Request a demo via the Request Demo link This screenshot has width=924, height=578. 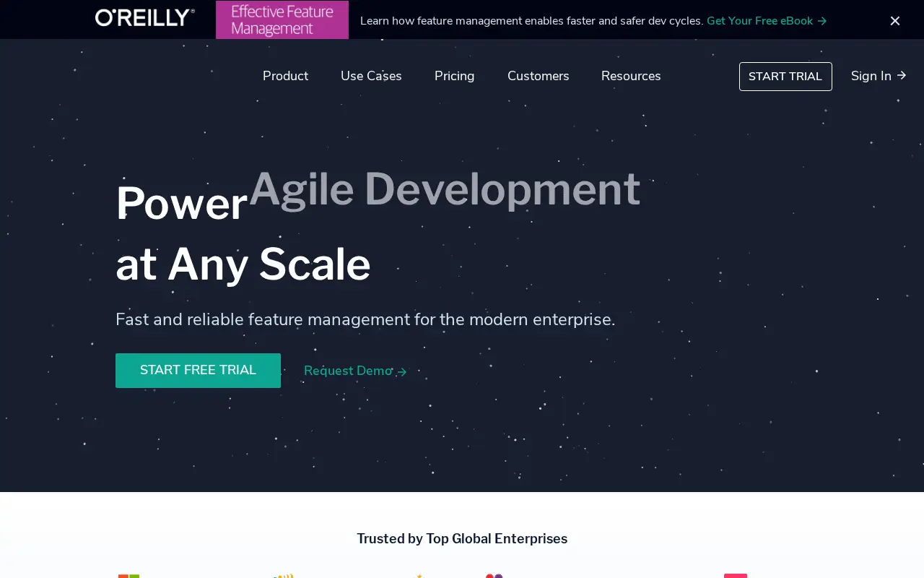tap(356, 371)
